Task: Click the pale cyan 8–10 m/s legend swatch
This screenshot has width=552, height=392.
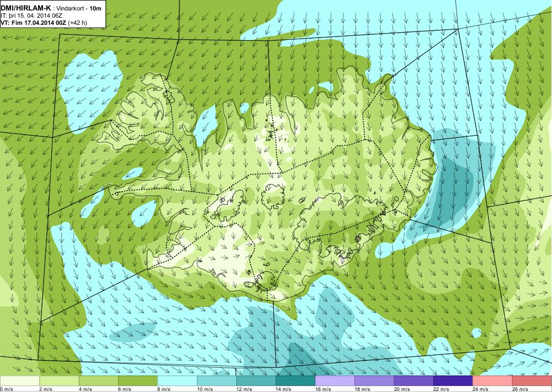Action: pos(177,381)
